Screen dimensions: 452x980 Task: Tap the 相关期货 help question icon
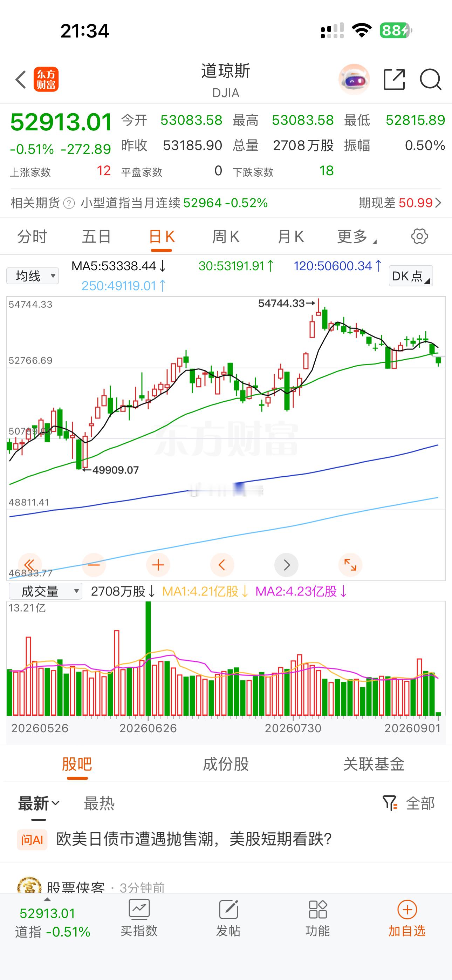point(69,203)
